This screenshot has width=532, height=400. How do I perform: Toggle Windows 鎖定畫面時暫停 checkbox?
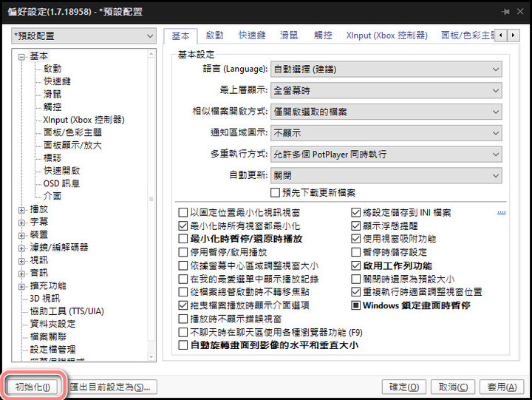355,305
